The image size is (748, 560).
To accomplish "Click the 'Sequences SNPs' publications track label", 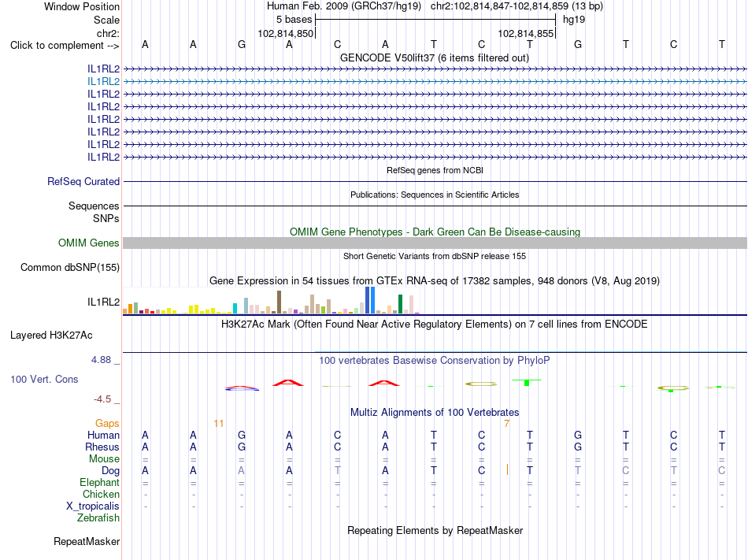I will [94, 213].
